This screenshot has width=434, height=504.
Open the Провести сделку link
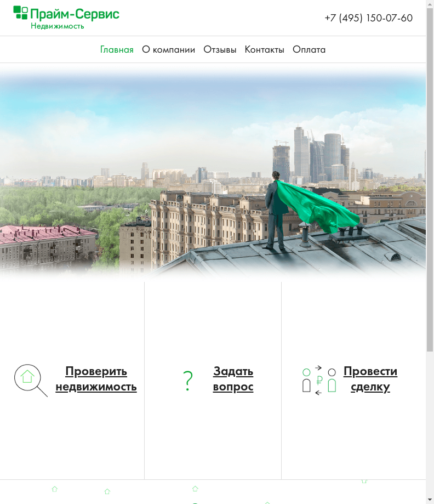[x=370, y=379]
